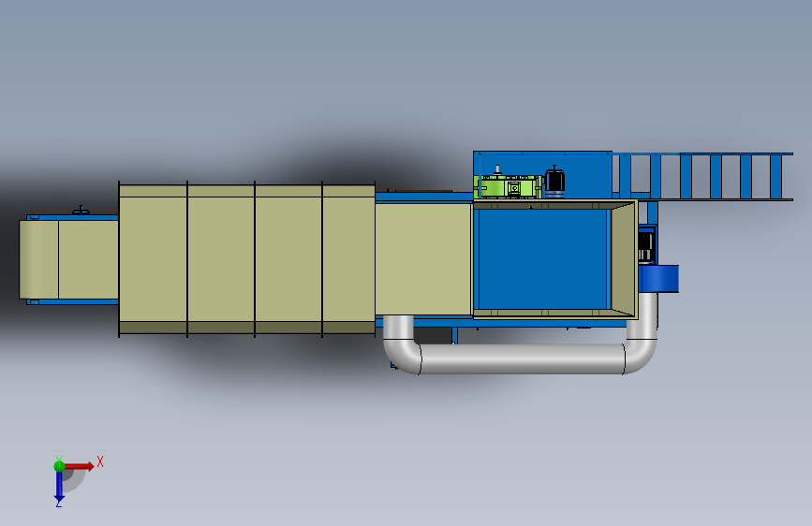Select the green gearbox reducer
This screenshot has height=526, width=812.
508,186
